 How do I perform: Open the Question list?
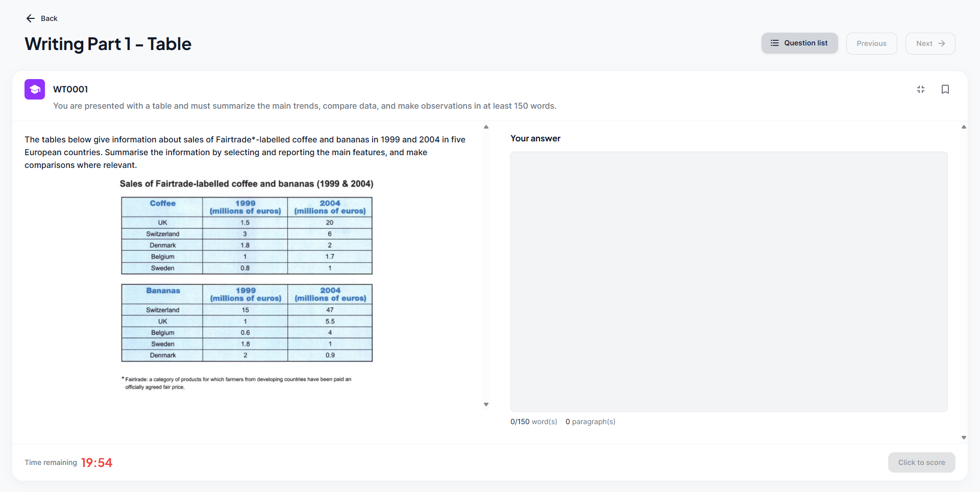click(799, 43)
